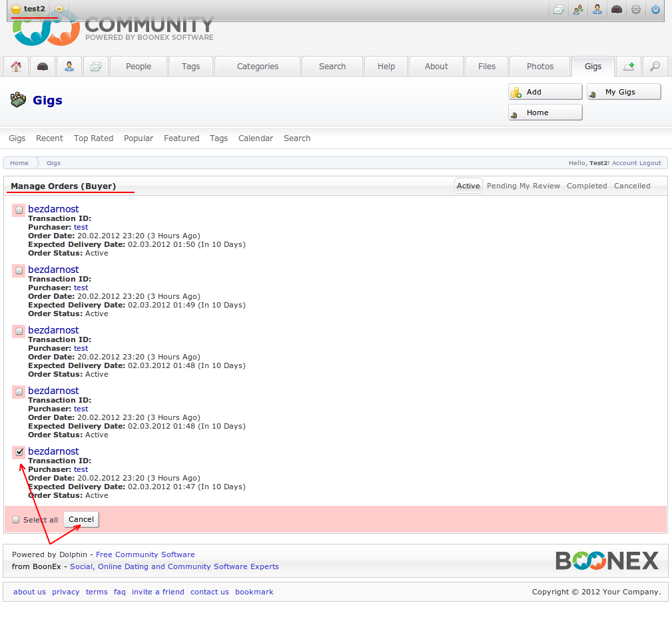Click the profile person icon in navigation tabs
672x635 pixels.
coord(69,67)
